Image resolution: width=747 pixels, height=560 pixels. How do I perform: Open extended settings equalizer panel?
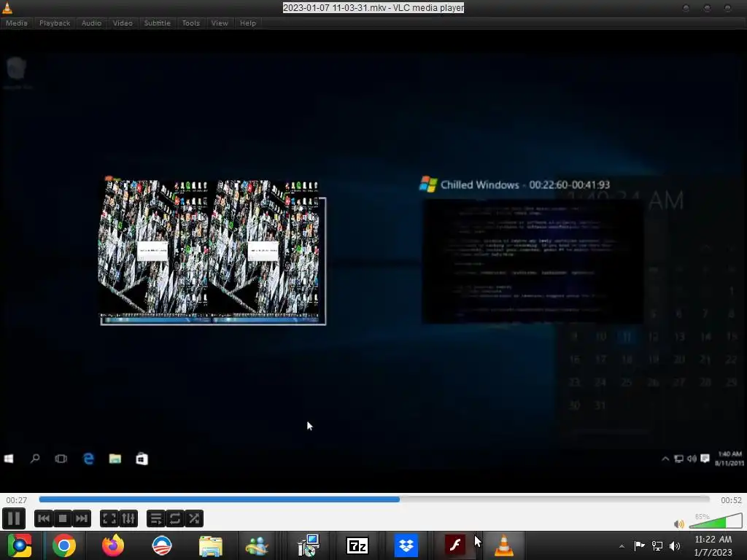point(128,518)
